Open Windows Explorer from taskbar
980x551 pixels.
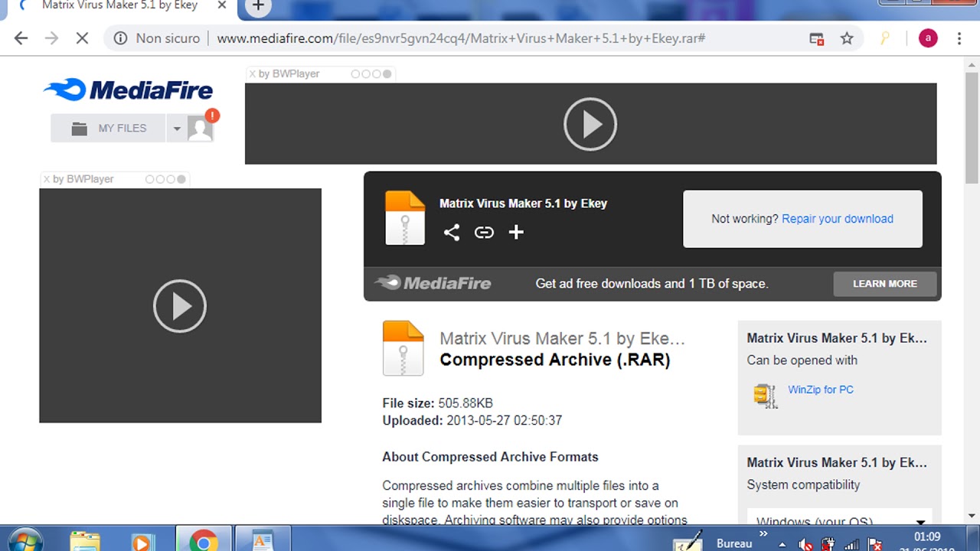coord(85,540)
